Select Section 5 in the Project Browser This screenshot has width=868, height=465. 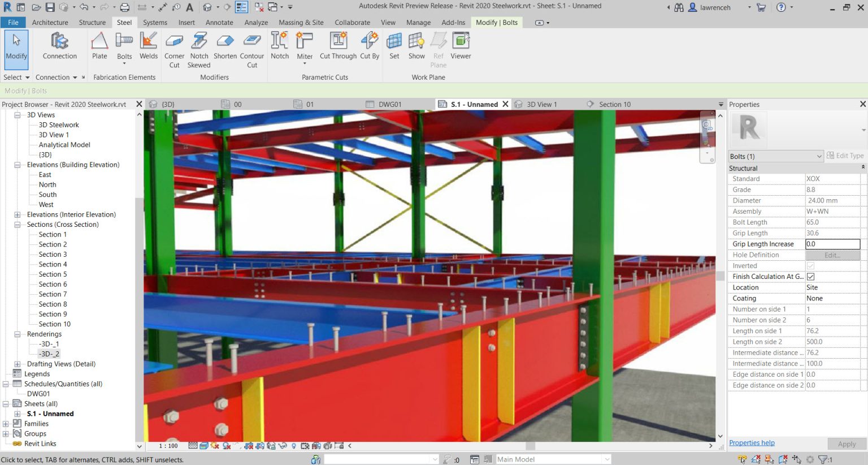point(53,274)
